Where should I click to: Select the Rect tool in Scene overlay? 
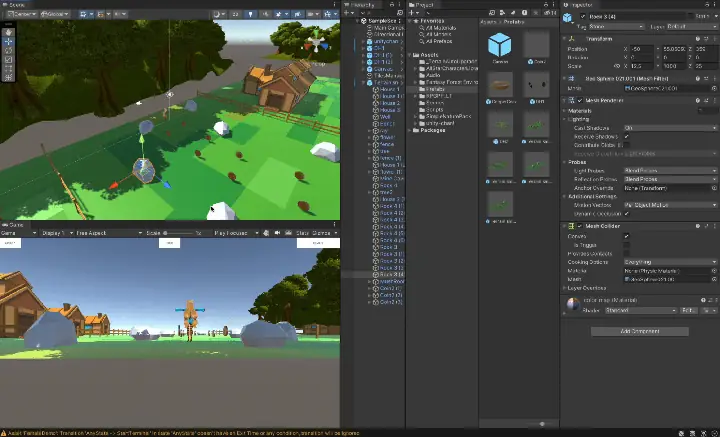pos(8,68)
